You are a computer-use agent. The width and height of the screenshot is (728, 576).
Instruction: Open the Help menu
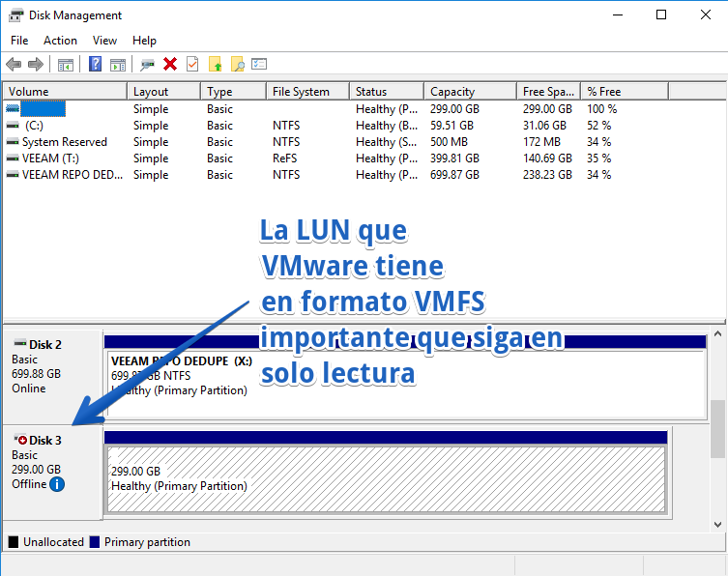coord(144,41)
